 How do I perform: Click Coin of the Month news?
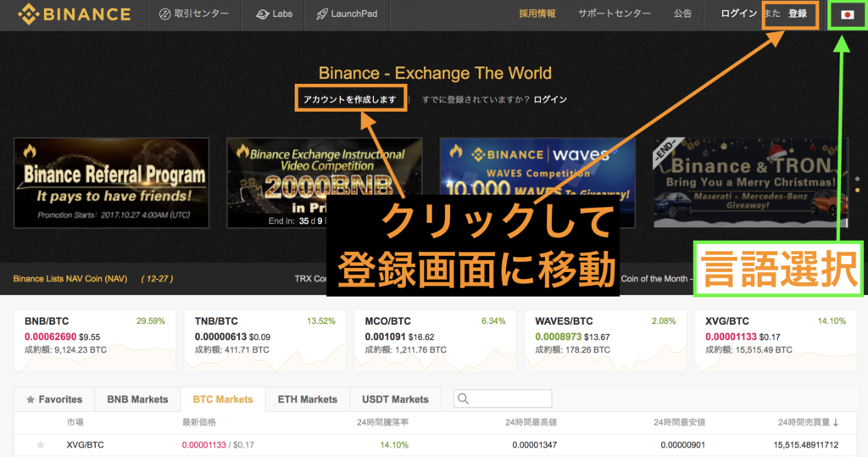[655, 279]
